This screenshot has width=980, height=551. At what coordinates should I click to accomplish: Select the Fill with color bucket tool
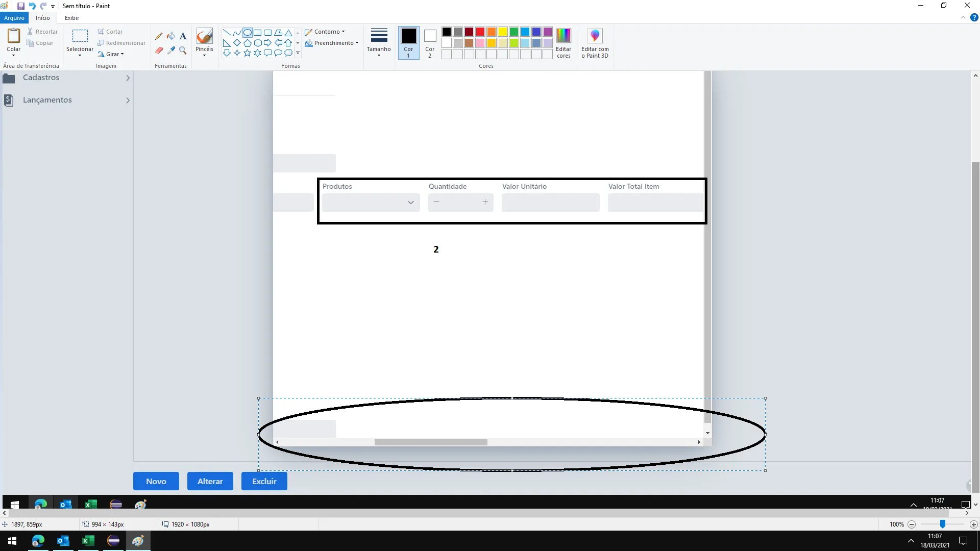[171, 36]
